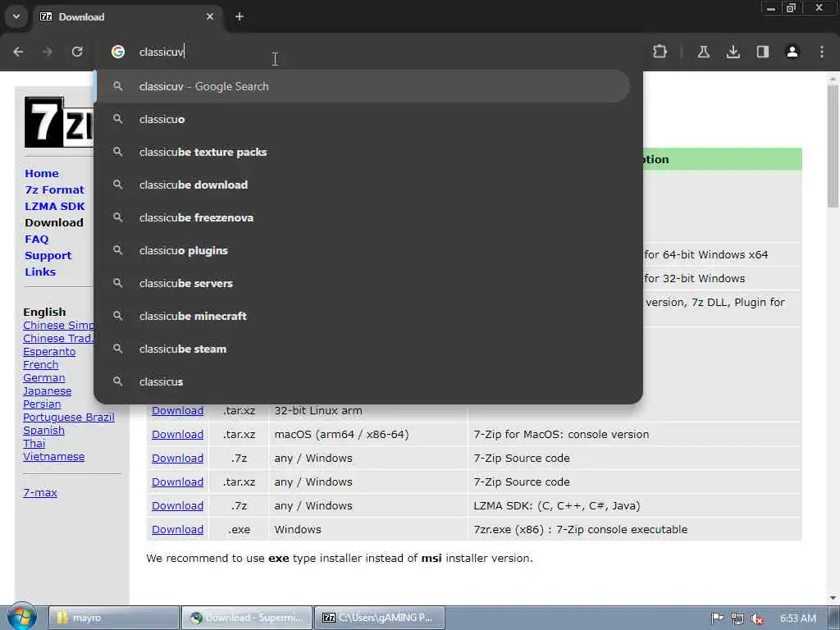Switch to Download - Supermium taskbar window
This screenshot has width=840, height=630.
pyautogui.click(x=246, y=618)
